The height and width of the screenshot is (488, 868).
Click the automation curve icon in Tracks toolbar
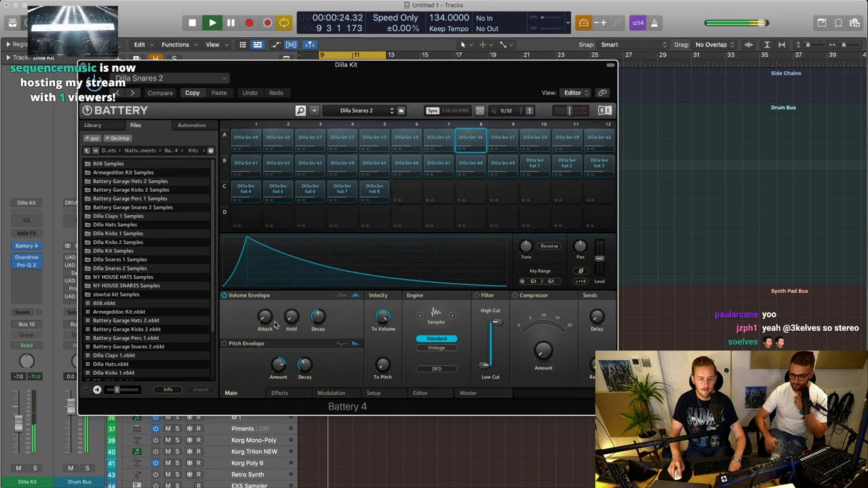[x=276, y=45]
